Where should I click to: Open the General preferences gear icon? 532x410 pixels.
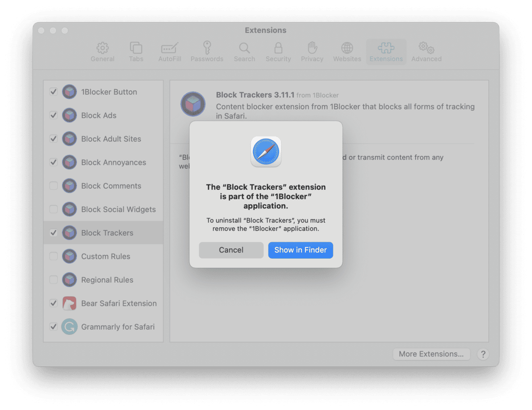(102, 48)
